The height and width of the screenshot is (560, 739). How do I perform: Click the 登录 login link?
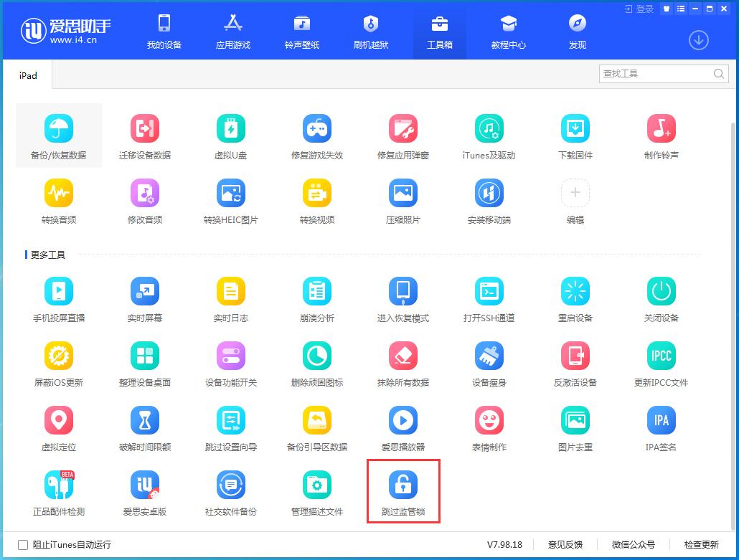[x=639, y=9]
